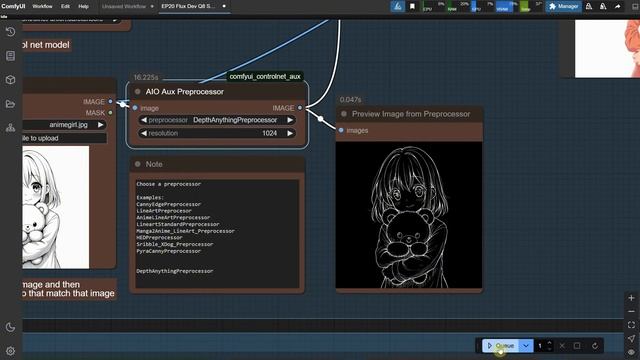Switch to Unsaved Workflow tab
Viewport: 640px width, 360px height.
pyautogui.click(x=124, y=7)
